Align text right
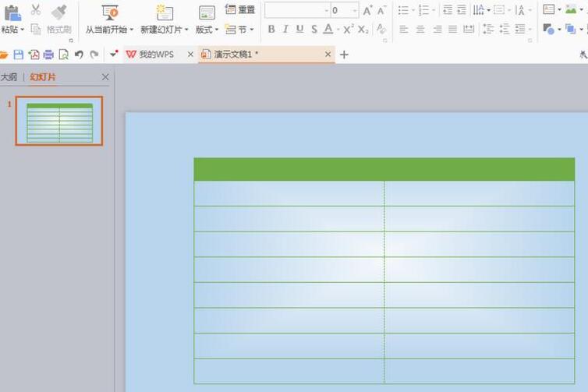The height and width of the screenshot is (392, 588). point(437,29)
